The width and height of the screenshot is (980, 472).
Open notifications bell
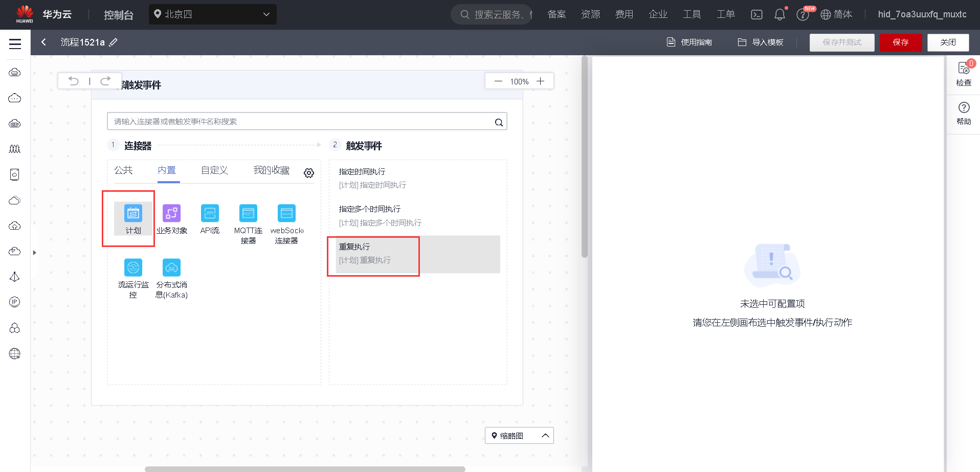point(779,14)
